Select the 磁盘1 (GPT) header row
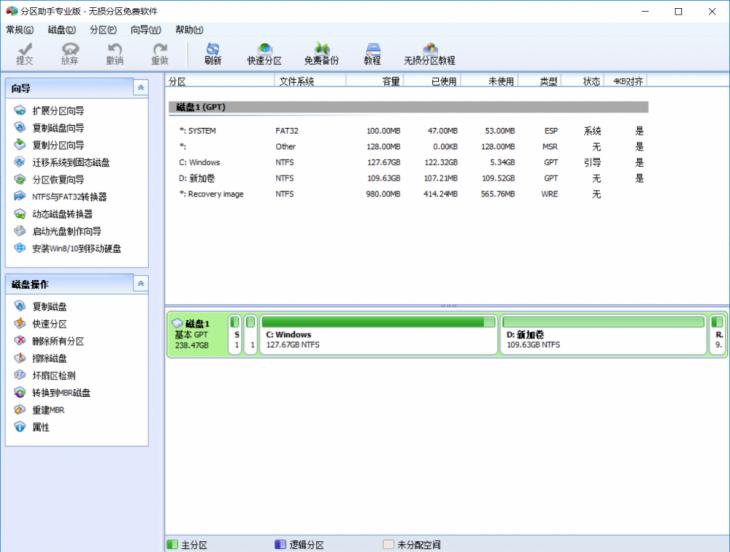The image size is (730, 552). 408,107
